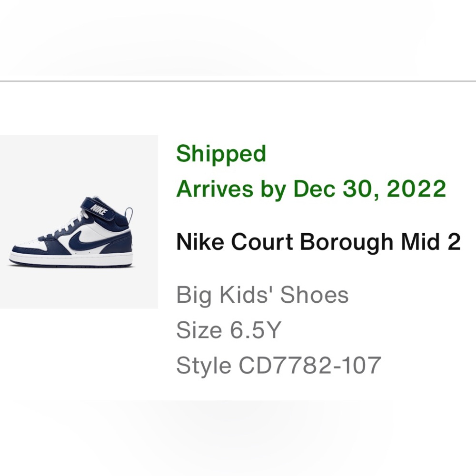
Task: Click the NIKE strap logo on the sneaker
Action: click(99, 209)
